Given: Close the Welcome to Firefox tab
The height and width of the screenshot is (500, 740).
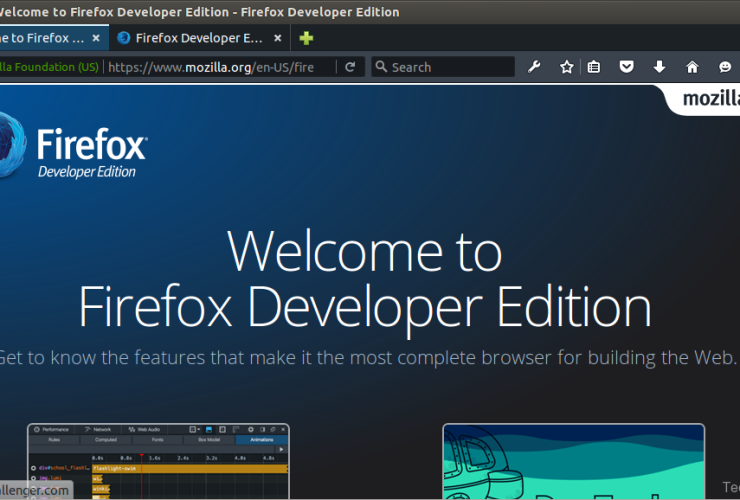Looking at the screenshot, I should [96, 38].
